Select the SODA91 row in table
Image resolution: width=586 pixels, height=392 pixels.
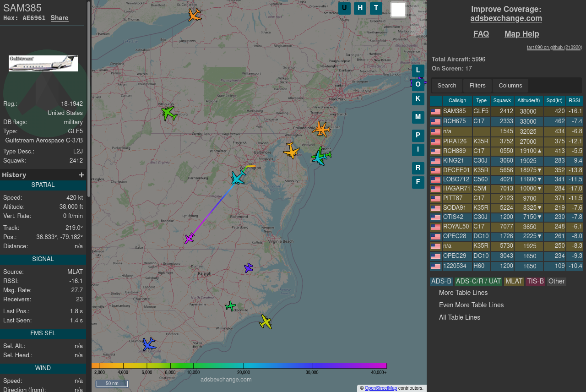(506, 208)
